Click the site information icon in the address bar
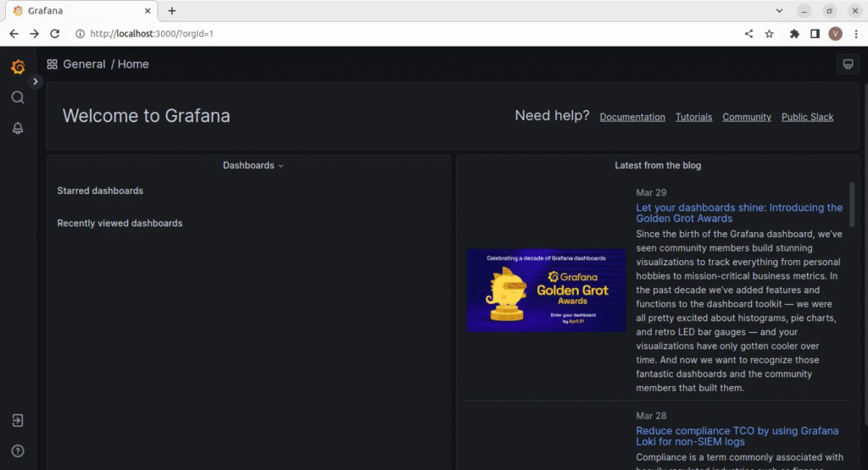The width and height of the screenshot is (868, 470). coord(81,34)
